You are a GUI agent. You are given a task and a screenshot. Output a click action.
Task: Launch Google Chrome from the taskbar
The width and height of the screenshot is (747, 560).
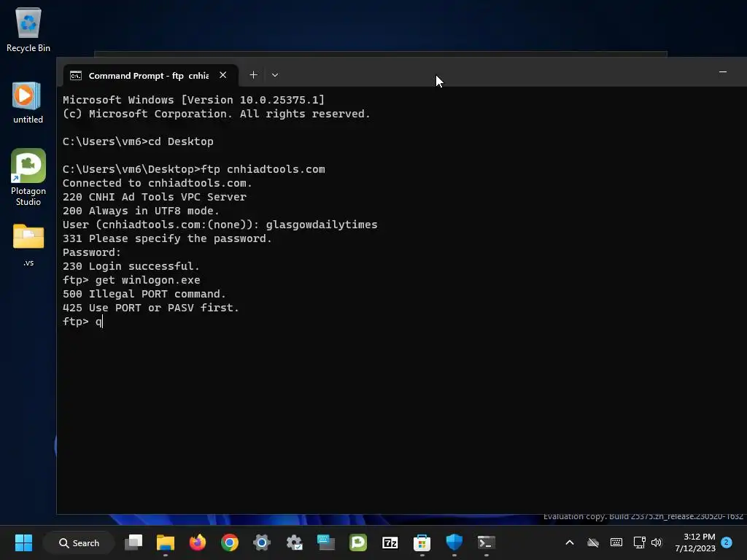coord(230,542)
